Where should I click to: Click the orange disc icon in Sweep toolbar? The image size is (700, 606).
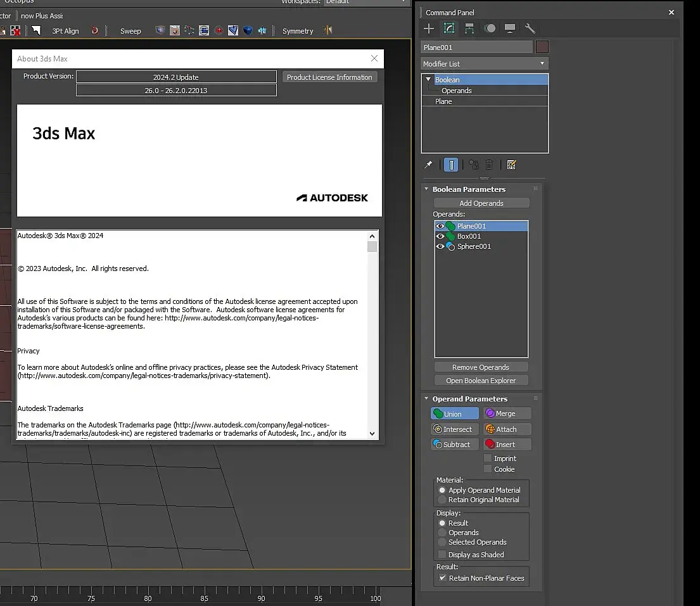pyautogui.click(x=175, y=30)
